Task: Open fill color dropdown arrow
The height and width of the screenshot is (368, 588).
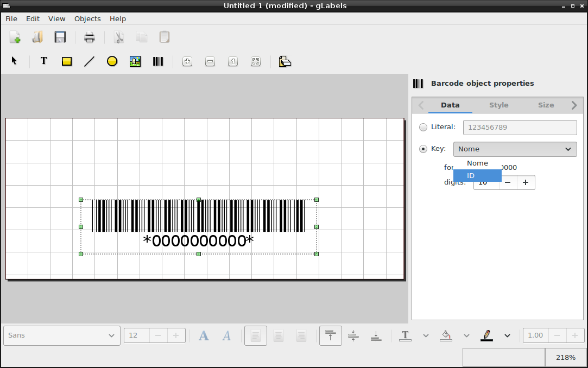Action: tap(466, 335)
